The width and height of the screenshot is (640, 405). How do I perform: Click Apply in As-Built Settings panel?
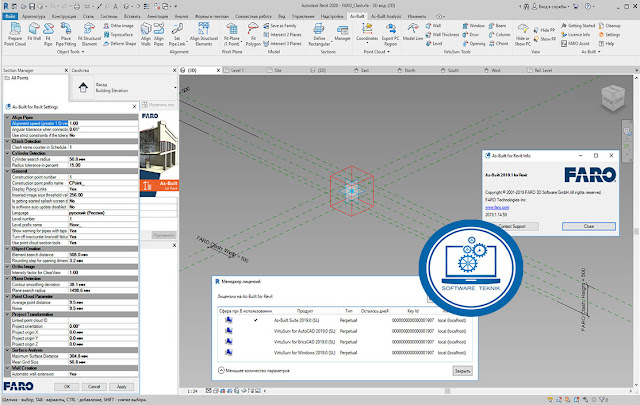(x=122, y=386)
